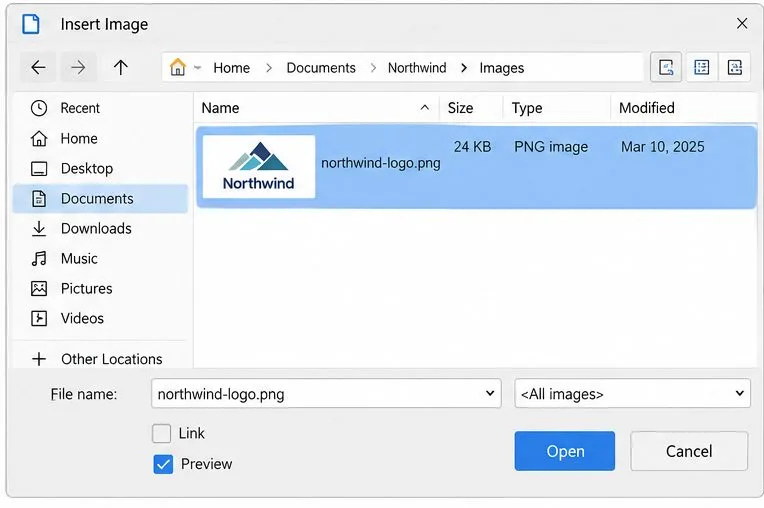The height and width of the screenshot is (508, 764).
Task: Click the home icon in the path bar
Action: (x=178, y=67)
